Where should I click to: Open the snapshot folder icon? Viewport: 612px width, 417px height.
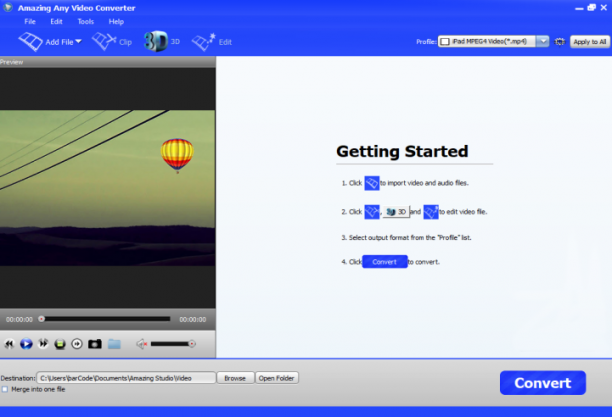(x=114, y=344)
